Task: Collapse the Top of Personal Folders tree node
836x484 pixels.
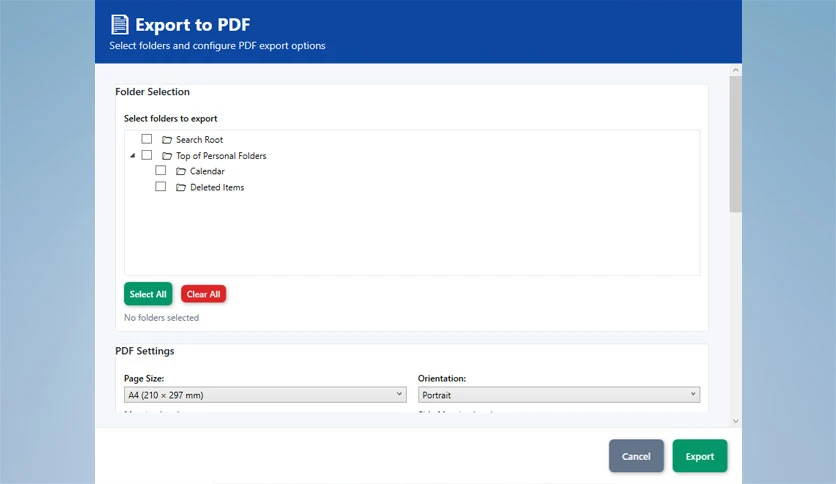Action: [133, 156]
